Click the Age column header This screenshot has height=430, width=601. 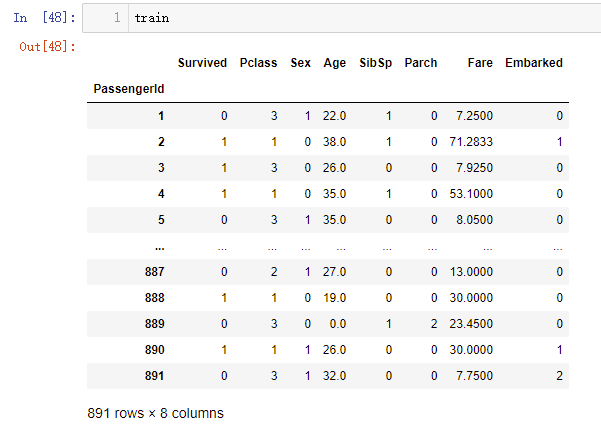click(x=335, y=63)
